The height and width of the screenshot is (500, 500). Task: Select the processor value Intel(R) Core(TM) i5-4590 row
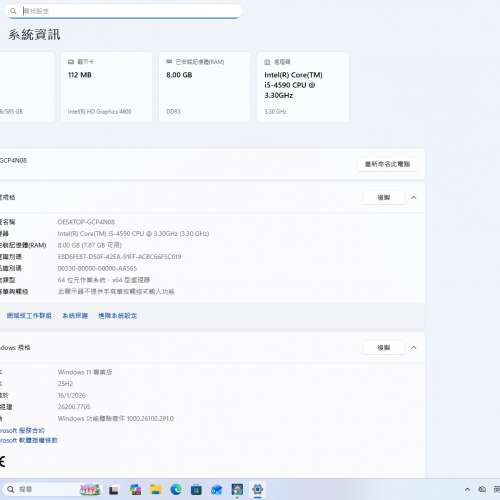(x=133, y=234)
